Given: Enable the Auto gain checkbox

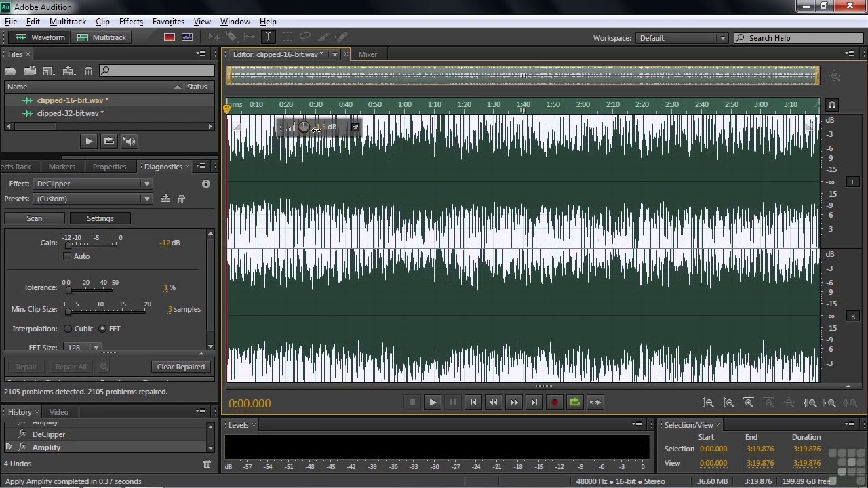Looking at the screenshot, I should (67, 256).
